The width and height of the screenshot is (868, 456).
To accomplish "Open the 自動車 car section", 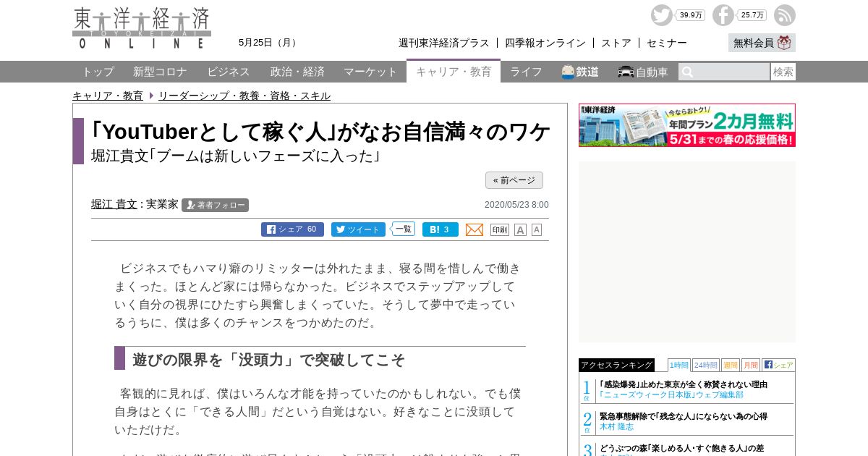I will click(643, 72).
